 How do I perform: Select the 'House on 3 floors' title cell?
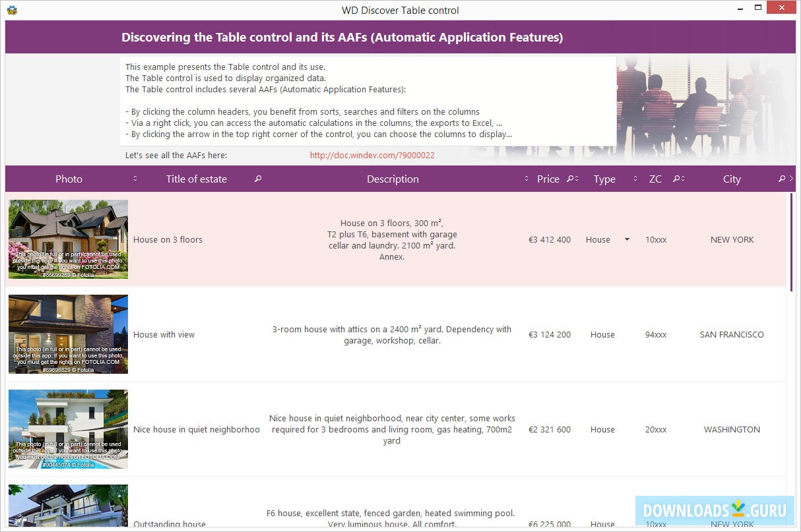pos(168,239)
